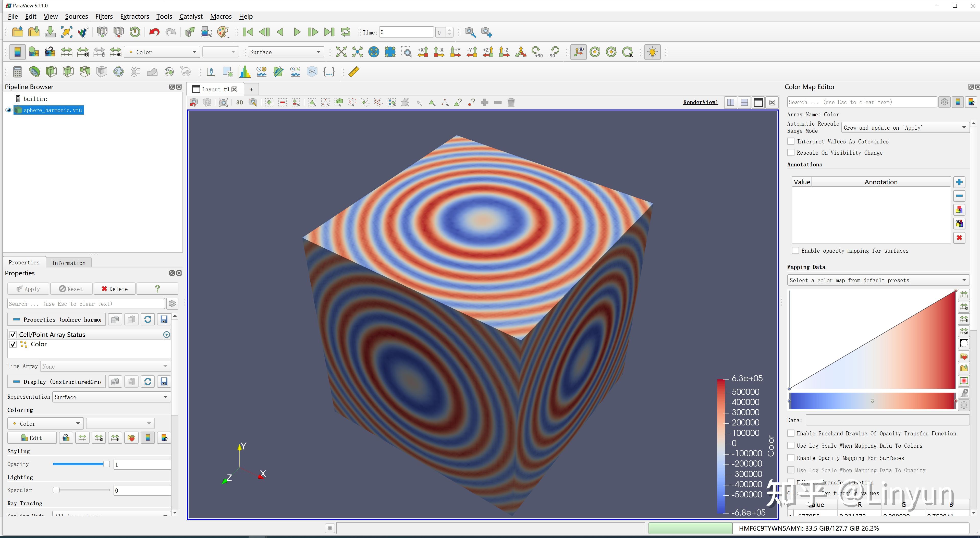
Task: Click the Opacity slider handle
Action: pyautogui.click(x=106, y=464)
